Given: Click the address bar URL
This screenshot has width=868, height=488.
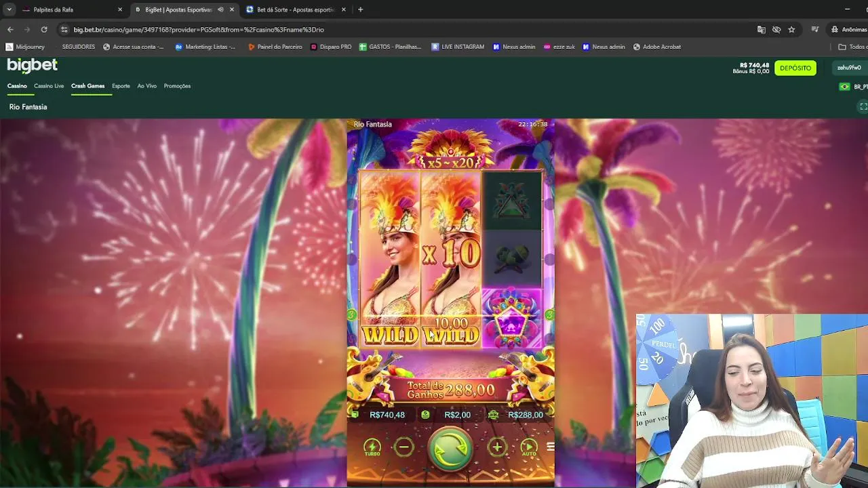Looking at the screenshot, I should pos(199,30).
